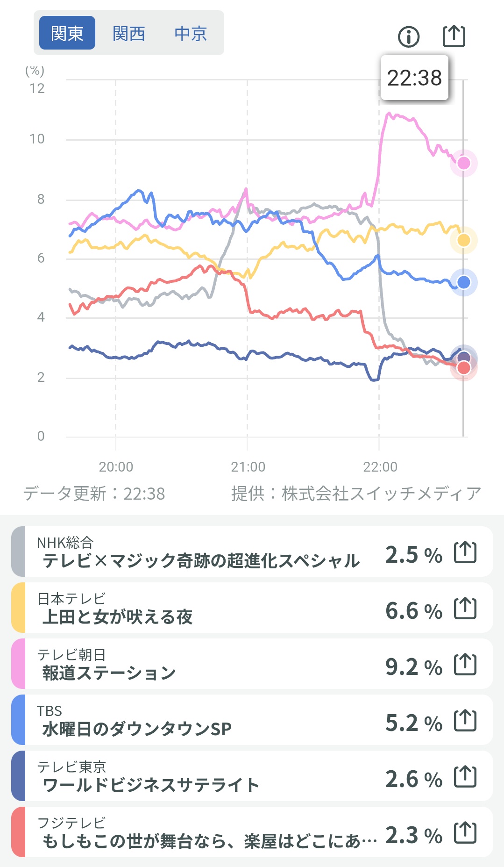
Task: Click the pink テレビ朝日 color bar
Action: pos(18,664)
